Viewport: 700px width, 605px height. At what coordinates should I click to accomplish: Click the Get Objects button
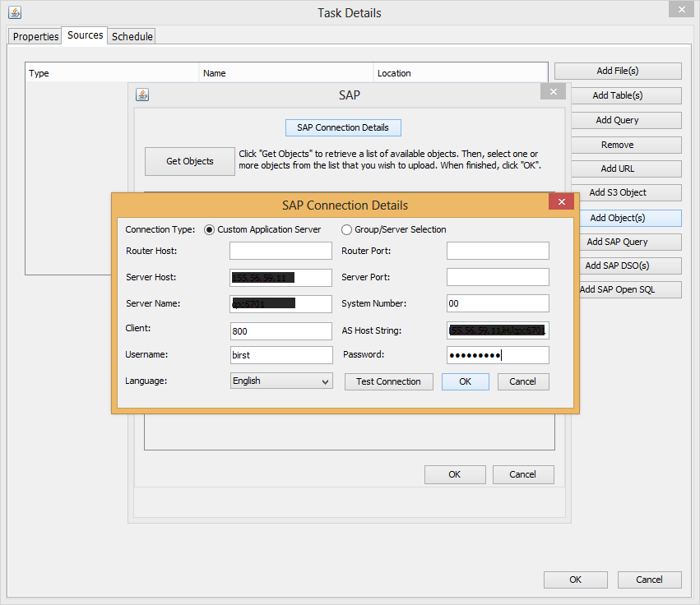[x=190, y=161]
